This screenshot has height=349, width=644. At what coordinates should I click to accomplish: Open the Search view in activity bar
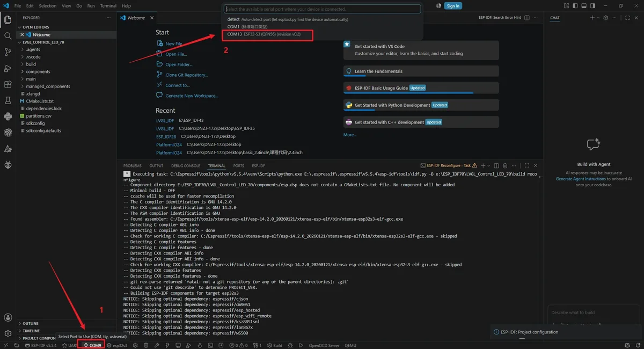(x=8, y=36)
